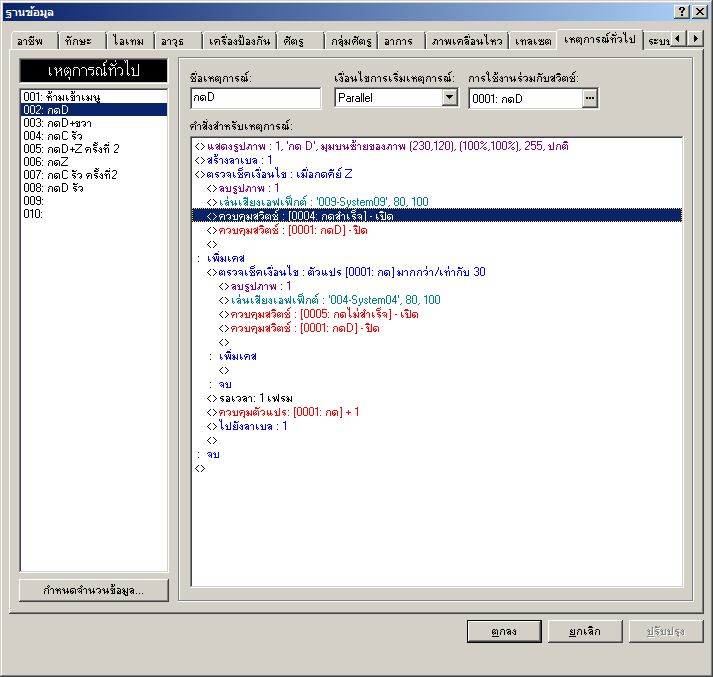Select the variable control [0001: กด] + 1 line

click(x=437, y=412)
